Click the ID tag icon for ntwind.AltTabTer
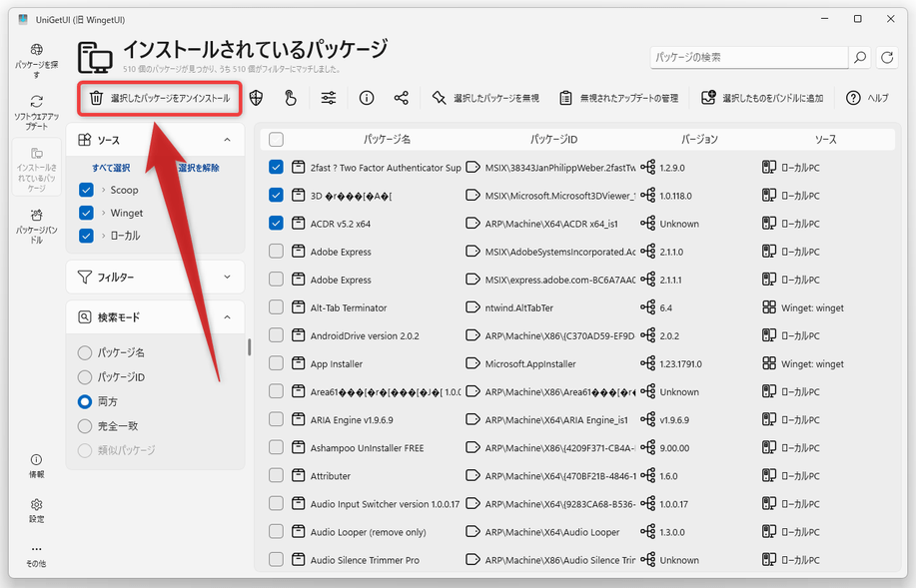The height and width of the screenshot is (588, 916). click(x=472, y=307)
